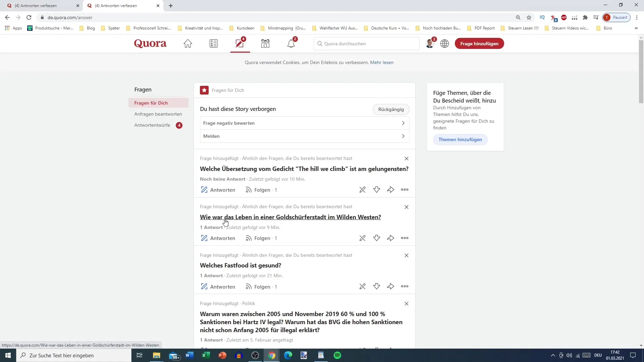Screen dimensions: 644x362
Task: Open the Answer pencil icon in header
Action: click(x=239, y=44)
